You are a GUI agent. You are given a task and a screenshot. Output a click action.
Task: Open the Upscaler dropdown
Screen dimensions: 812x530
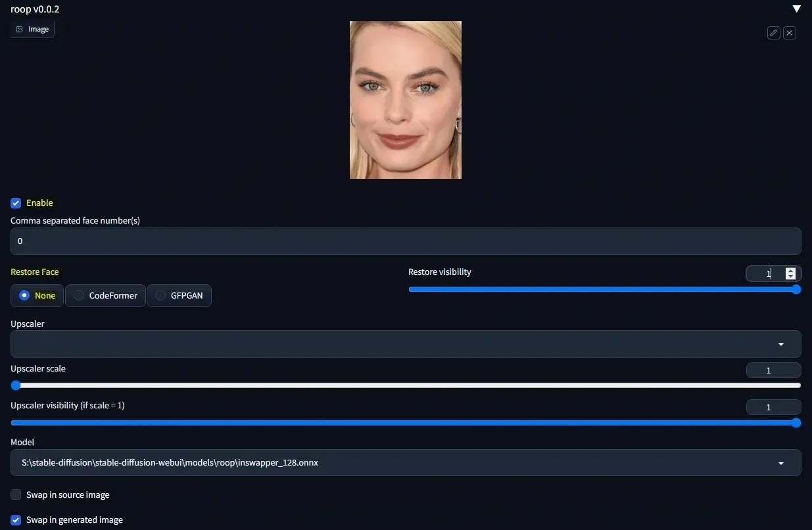click(781, 344)
